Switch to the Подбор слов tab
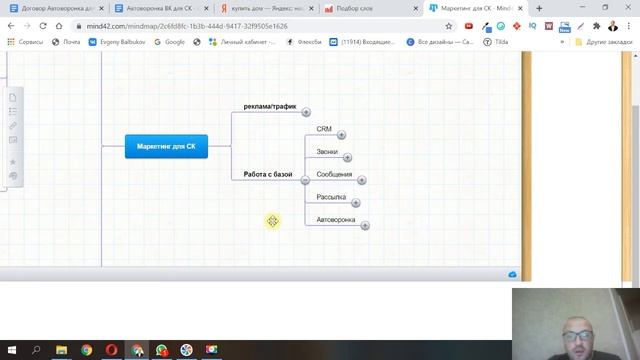 point(371,8)
